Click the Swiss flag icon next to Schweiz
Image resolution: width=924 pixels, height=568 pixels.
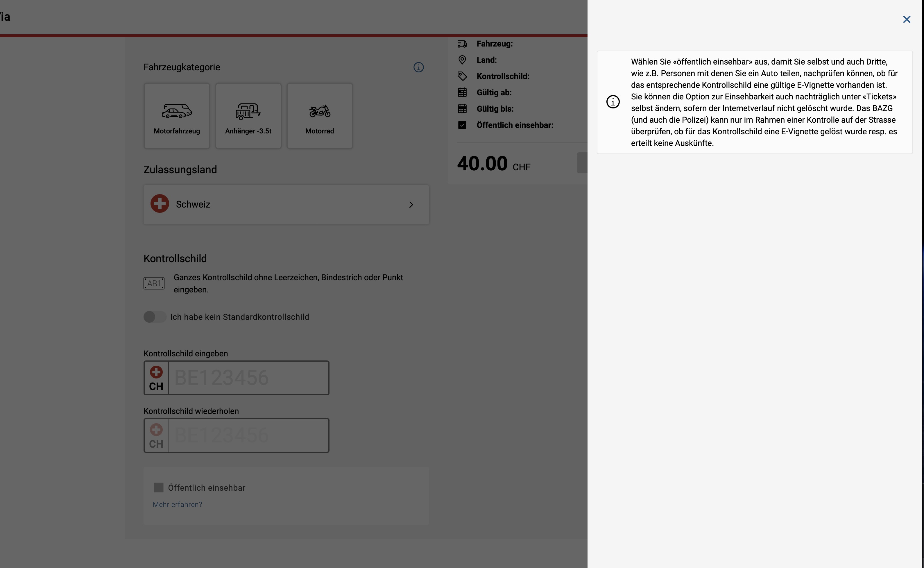click(160, 203)
